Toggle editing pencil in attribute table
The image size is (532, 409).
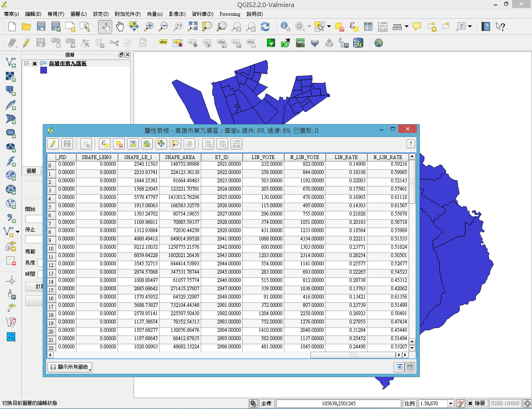point(53,144)
